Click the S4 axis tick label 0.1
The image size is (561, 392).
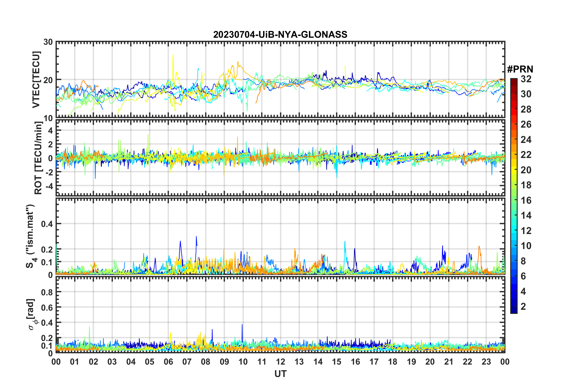[x=47, y=262]
